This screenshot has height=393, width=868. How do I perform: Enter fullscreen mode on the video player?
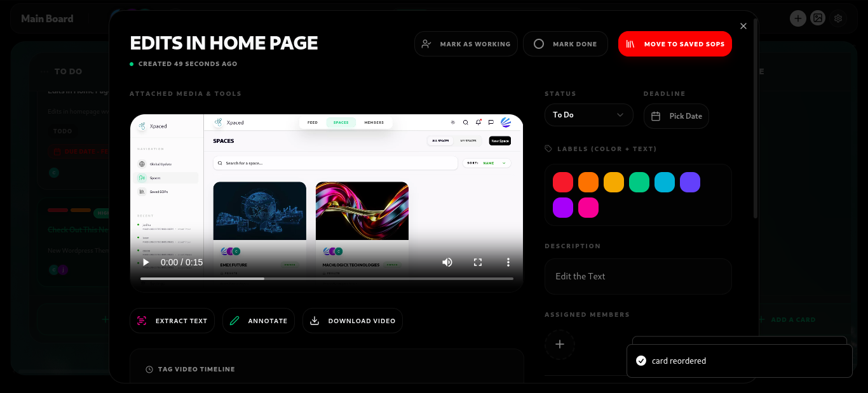click(478, 262)
